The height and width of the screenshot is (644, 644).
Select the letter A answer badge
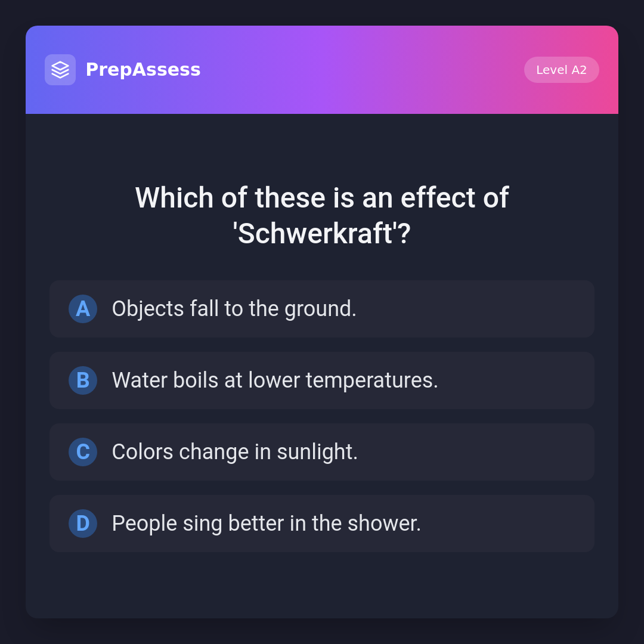click(x=83, y=309)
